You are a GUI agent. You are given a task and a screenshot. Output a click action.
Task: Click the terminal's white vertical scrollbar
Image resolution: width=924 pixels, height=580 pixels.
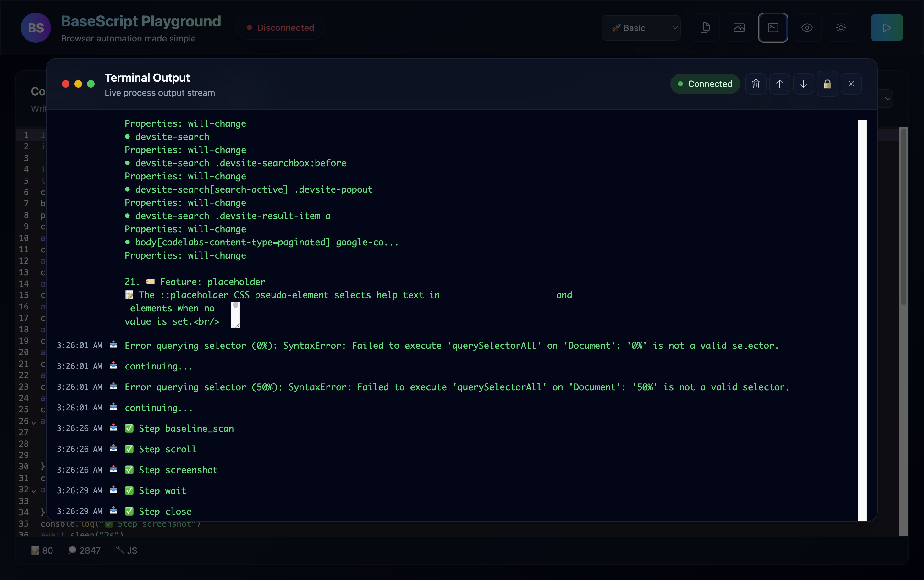point(862,320)
